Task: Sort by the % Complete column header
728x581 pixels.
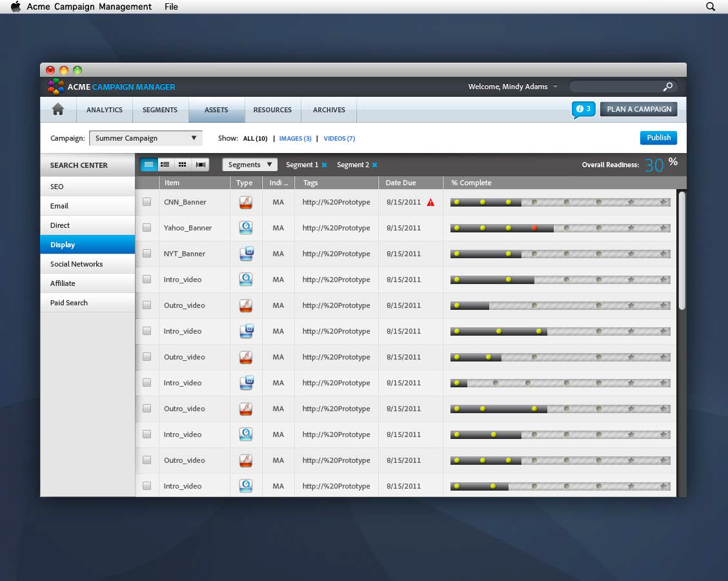Action: coord(560,183)
